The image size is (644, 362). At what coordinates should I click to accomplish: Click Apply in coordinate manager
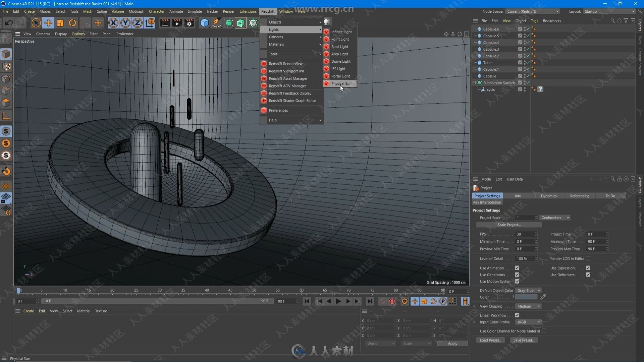pos(452,344)
